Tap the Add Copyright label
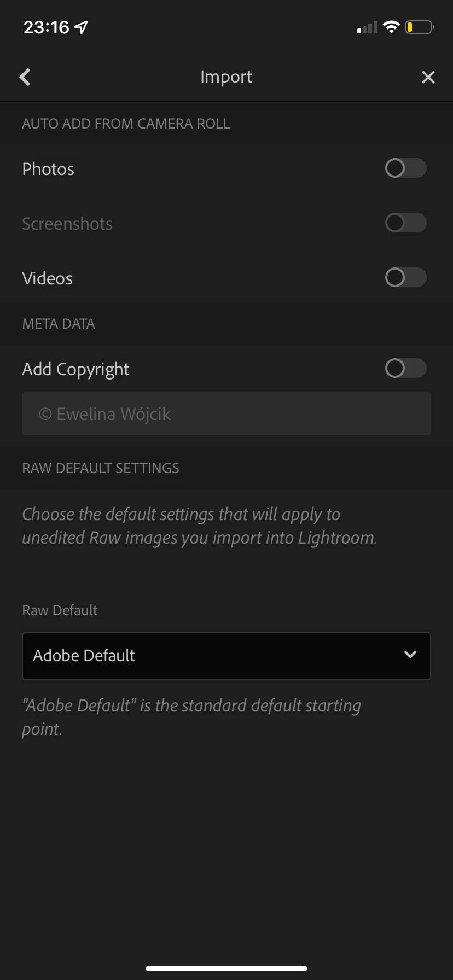Screen dimensions: 453x980 76,370
